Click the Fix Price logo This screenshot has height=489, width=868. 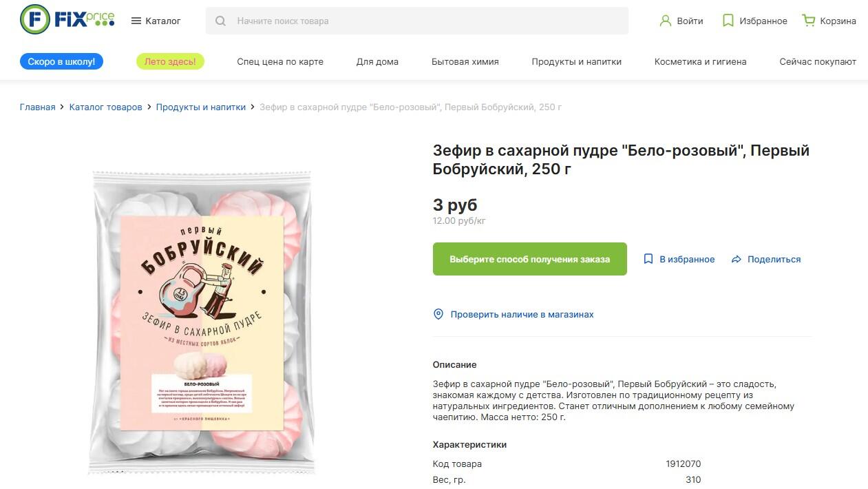67,19
